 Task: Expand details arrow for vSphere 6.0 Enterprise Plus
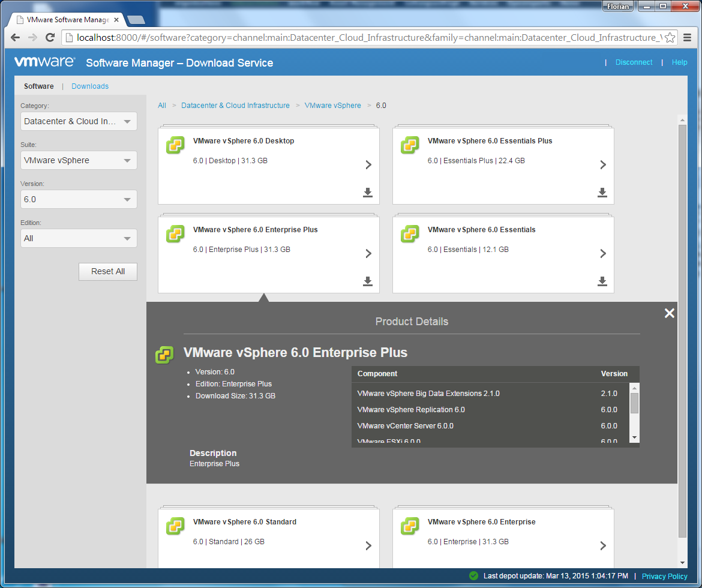(x=368, y=253)
